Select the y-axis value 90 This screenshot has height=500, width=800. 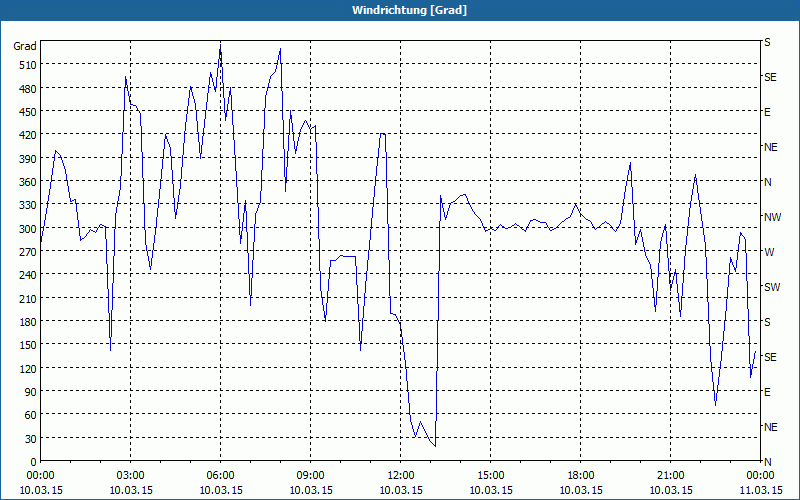31,392
